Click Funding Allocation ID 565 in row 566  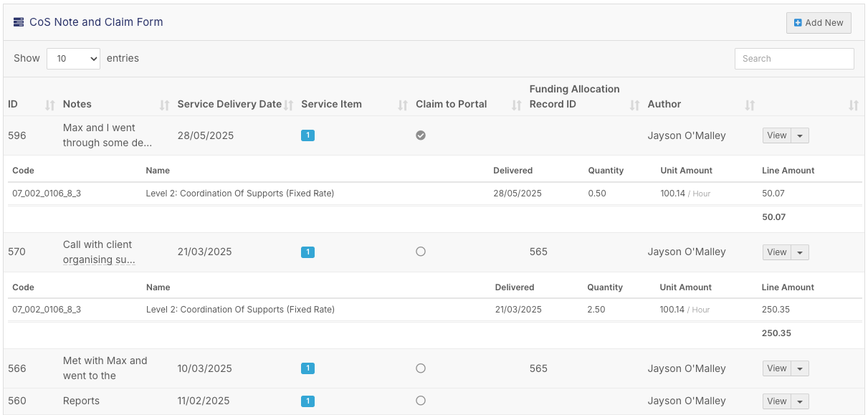[538, 368]
